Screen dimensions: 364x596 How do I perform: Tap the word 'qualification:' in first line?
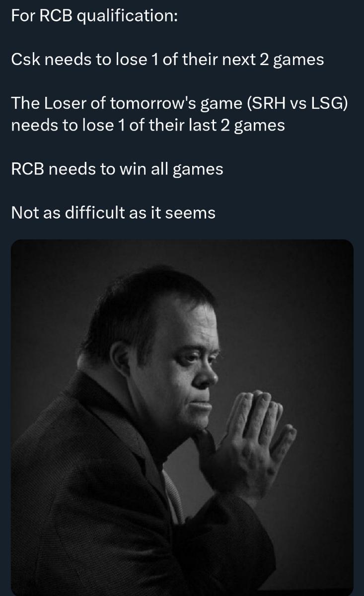point(127,15)
